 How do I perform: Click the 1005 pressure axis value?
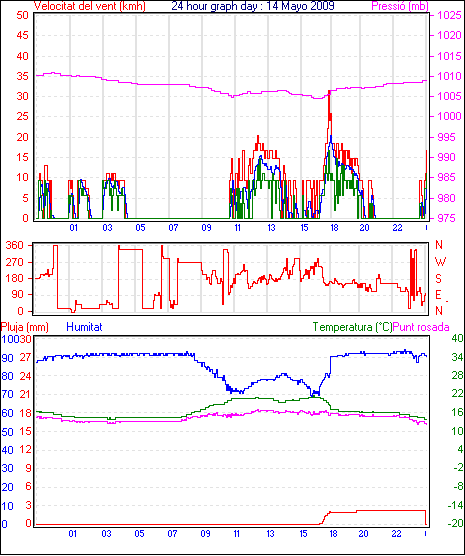click(449, 96)
